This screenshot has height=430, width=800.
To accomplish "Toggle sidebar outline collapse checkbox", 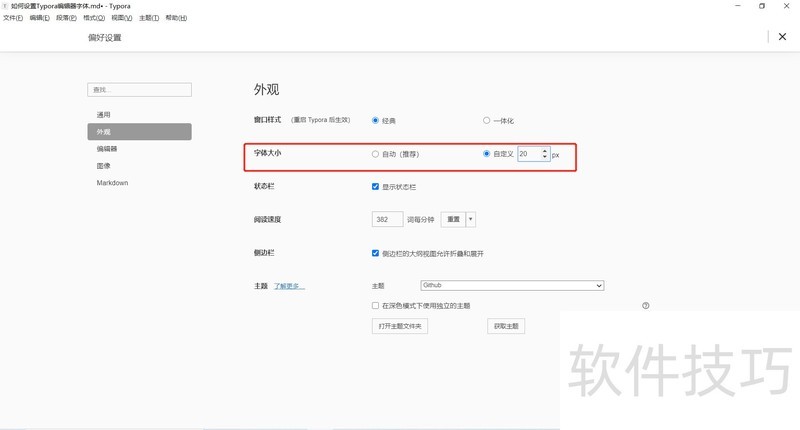I will click(375, 253).
